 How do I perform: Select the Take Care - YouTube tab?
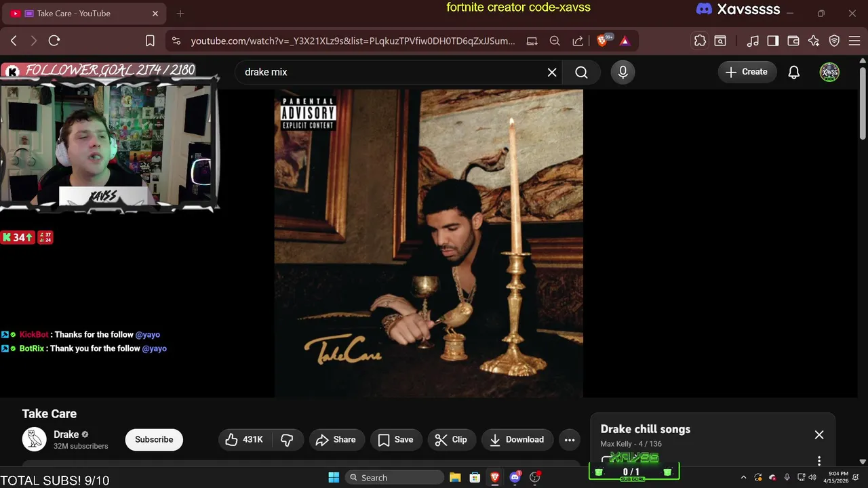(85, 14)
